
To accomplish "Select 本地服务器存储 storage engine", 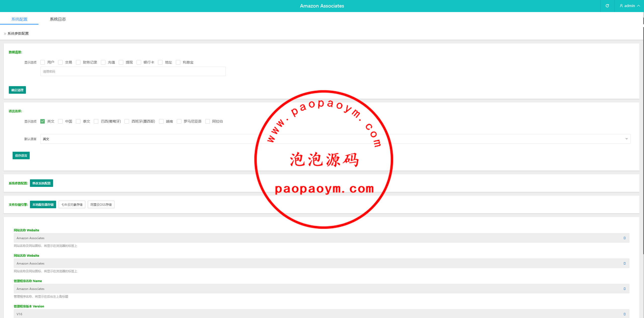I will (43, 204).
